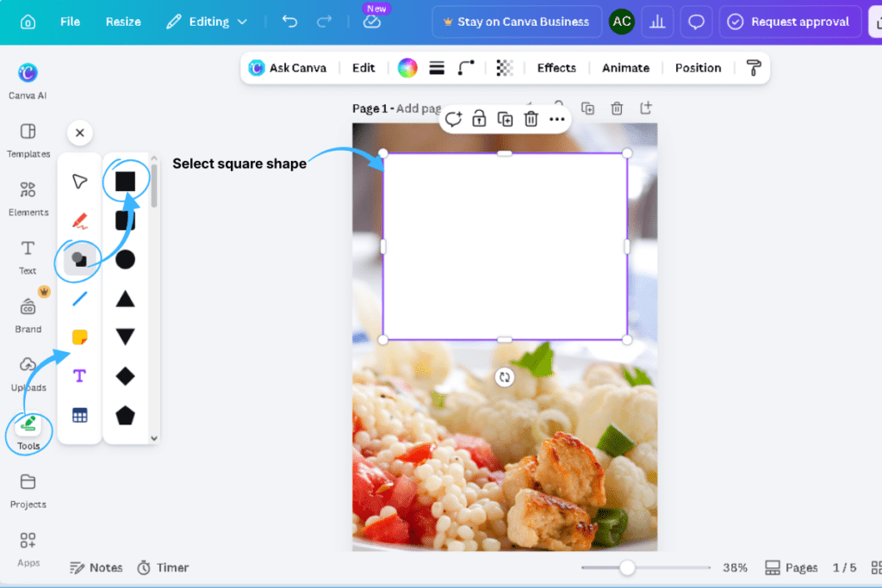Open the corner rounding icon

click(466, 68)
